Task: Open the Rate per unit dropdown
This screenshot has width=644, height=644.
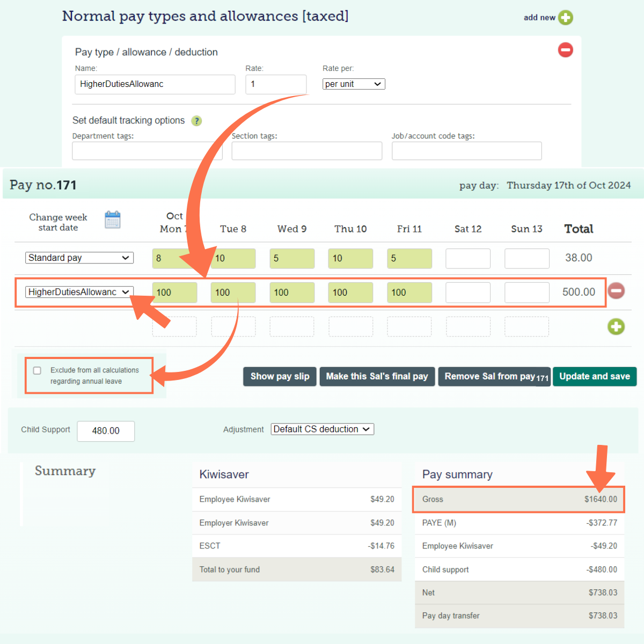Action: click(353, 84)
